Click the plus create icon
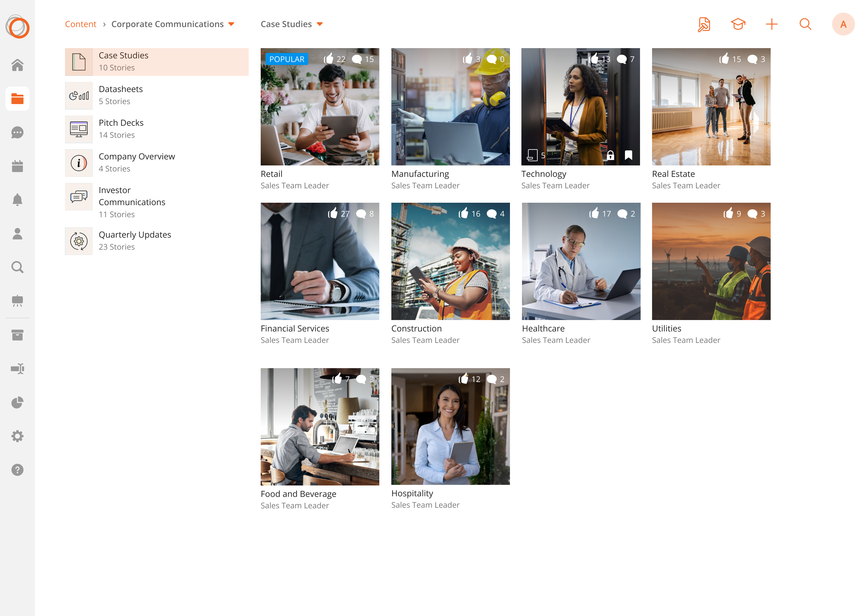Viewport: 867px width, 616px height. pyautogui.click(x=771, y=24)
